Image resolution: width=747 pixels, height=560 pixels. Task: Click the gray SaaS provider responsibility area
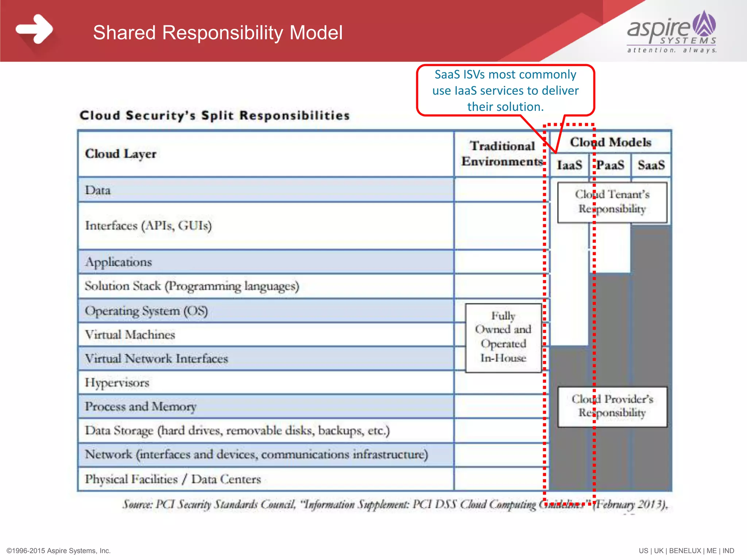pyautogui.click(x=651, y=310)
